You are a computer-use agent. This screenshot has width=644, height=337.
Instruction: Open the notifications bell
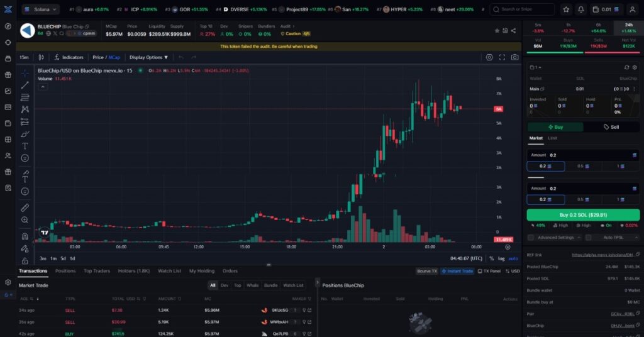[x=580, y=9]
